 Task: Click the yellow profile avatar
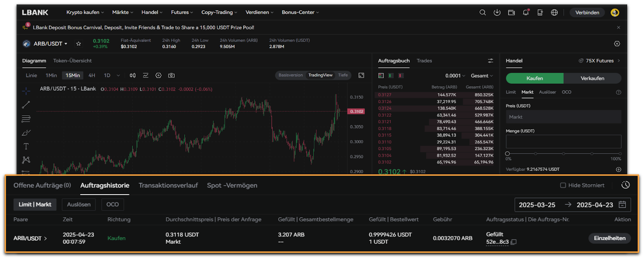coord(615,12)
